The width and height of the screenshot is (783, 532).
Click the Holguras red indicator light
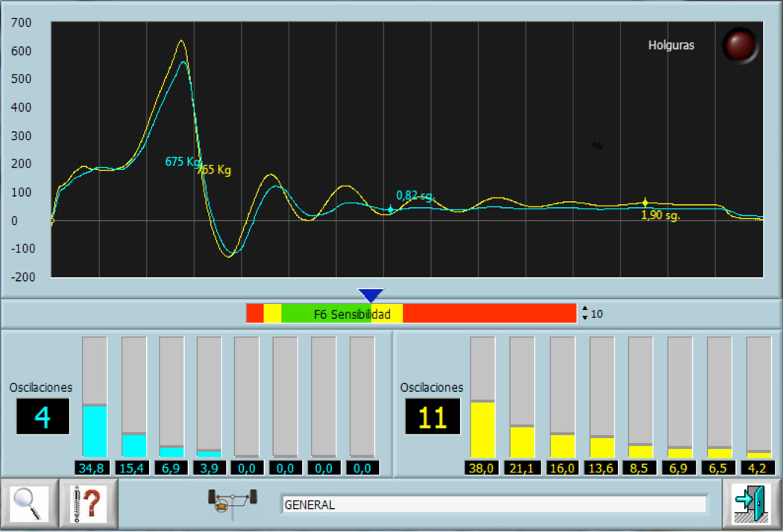click(x=740, y=45)
